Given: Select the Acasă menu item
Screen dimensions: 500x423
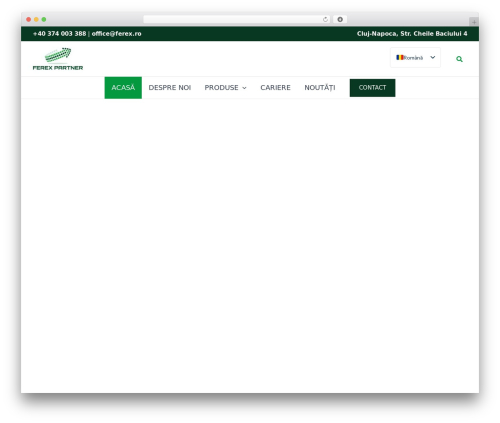Looking at the screenshot, I should [123, 88].
